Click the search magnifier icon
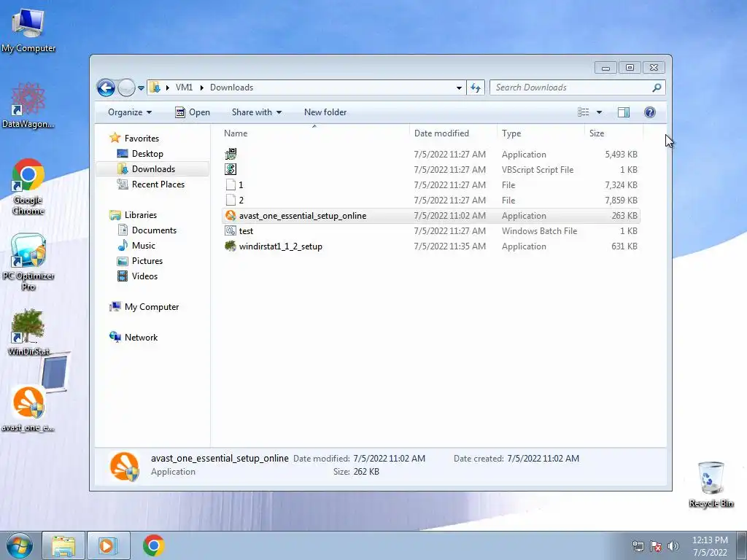This screenshot has width=747, height=560. point(657,87)
